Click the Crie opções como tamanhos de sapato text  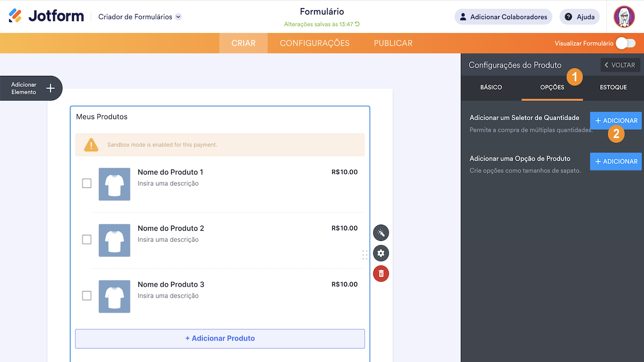525,170
